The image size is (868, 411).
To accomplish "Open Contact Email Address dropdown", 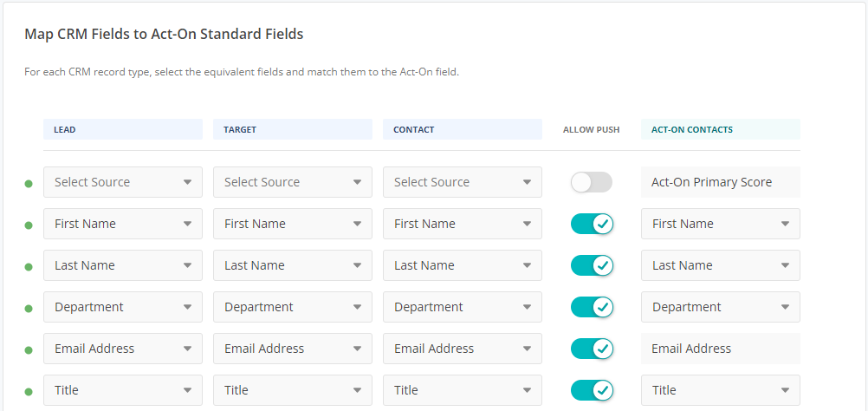I will click(x=463, y=349).
